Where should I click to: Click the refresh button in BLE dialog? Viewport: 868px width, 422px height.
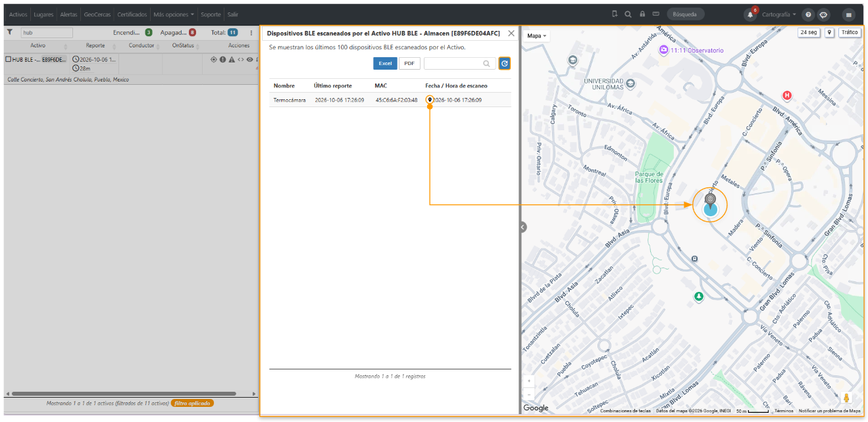[505, 63]
